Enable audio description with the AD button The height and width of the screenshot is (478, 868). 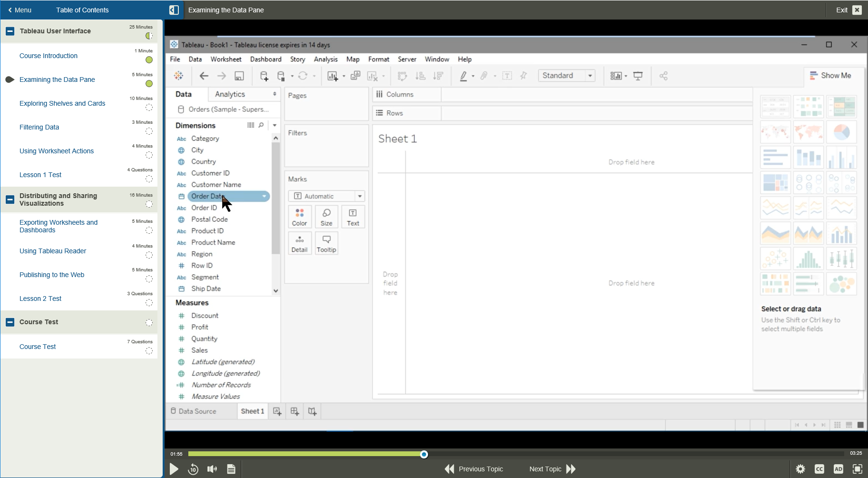[839, 469]
